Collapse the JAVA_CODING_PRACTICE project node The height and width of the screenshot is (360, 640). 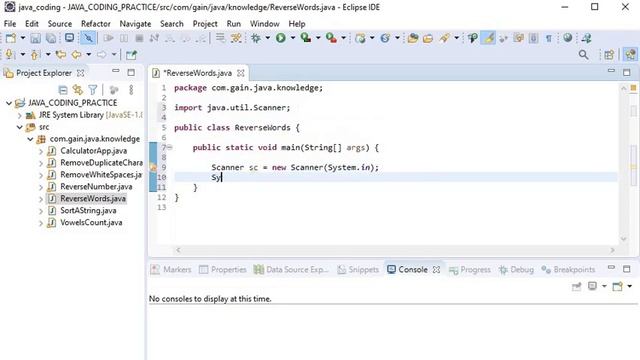click(x=9, y=103)
